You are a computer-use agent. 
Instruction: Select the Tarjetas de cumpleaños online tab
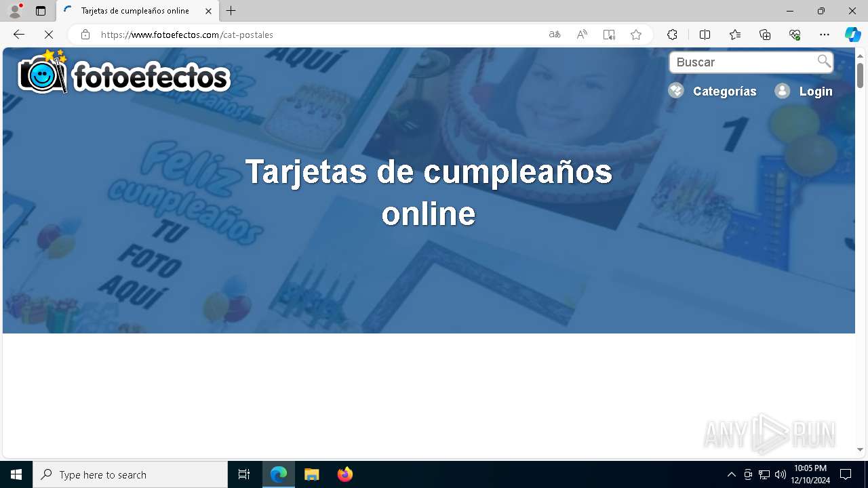(x=138, y=11)
